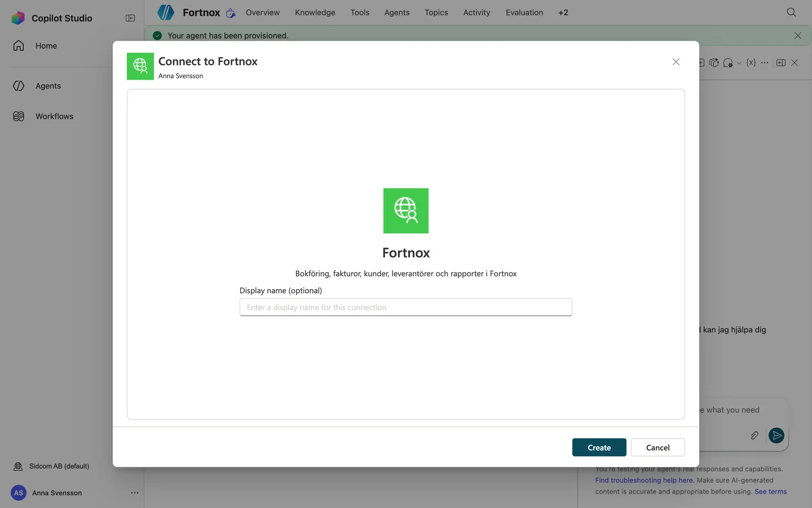Open more options ellipsis in test panel
Screen dimensions: 812x508
click(765, 63)
